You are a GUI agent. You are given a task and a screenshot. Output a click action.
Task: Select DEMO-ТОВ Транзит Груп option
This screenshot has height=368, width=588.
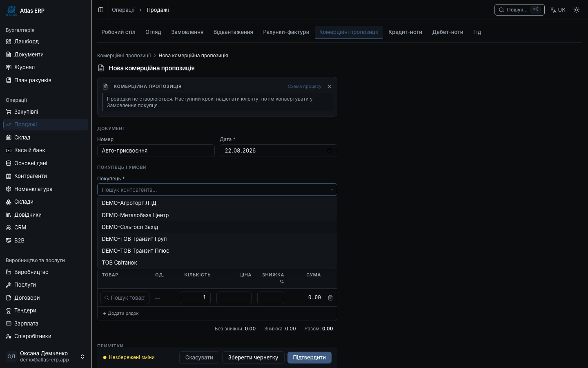[x=217, y=239]
